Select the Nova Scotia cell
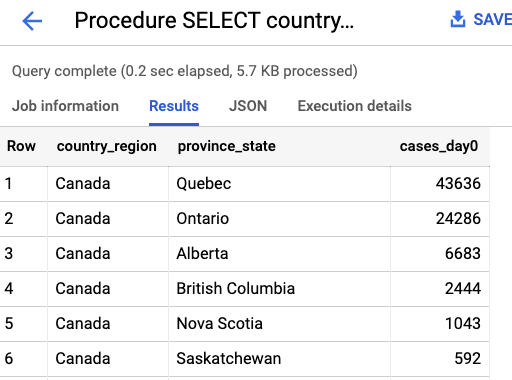 click(x=279, y=324)
